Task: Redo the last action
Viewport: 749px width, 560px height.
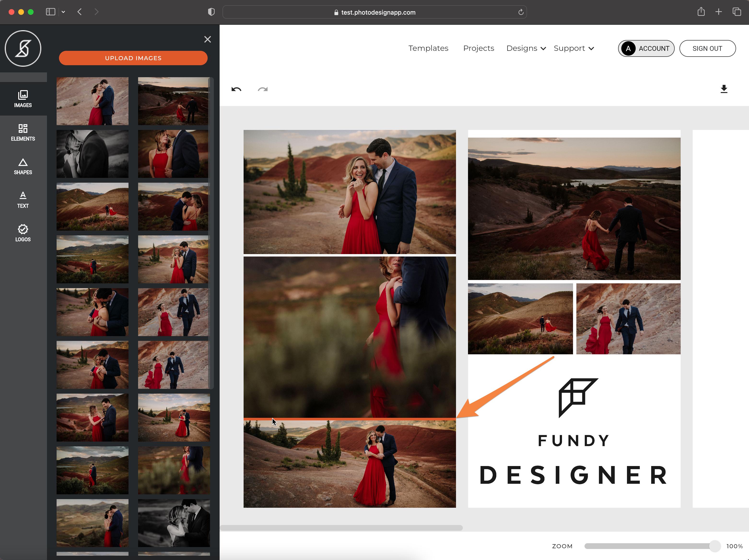Action: click(x=263, y=89)
